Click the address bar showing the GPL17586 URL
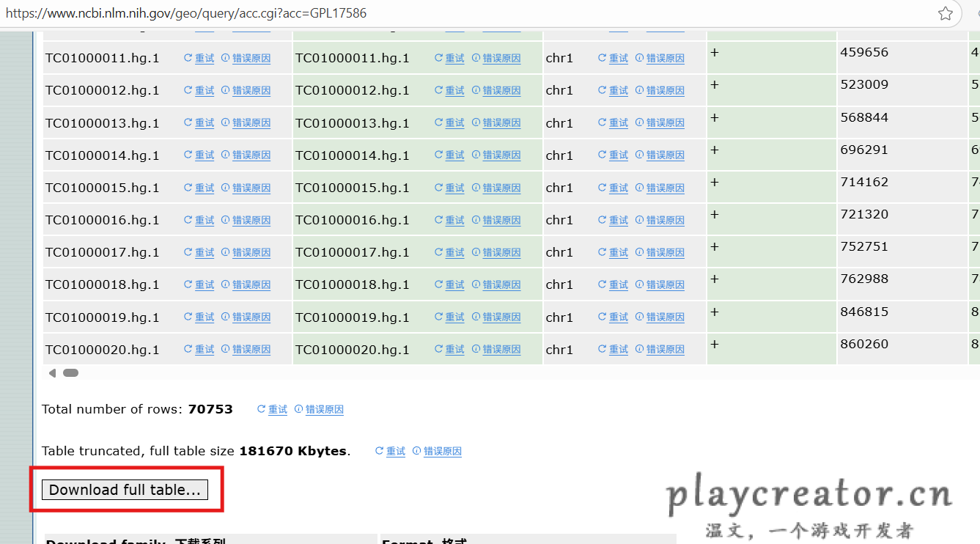Image resolution: width=980 pixels, height=544 pixels. point(440,13)
